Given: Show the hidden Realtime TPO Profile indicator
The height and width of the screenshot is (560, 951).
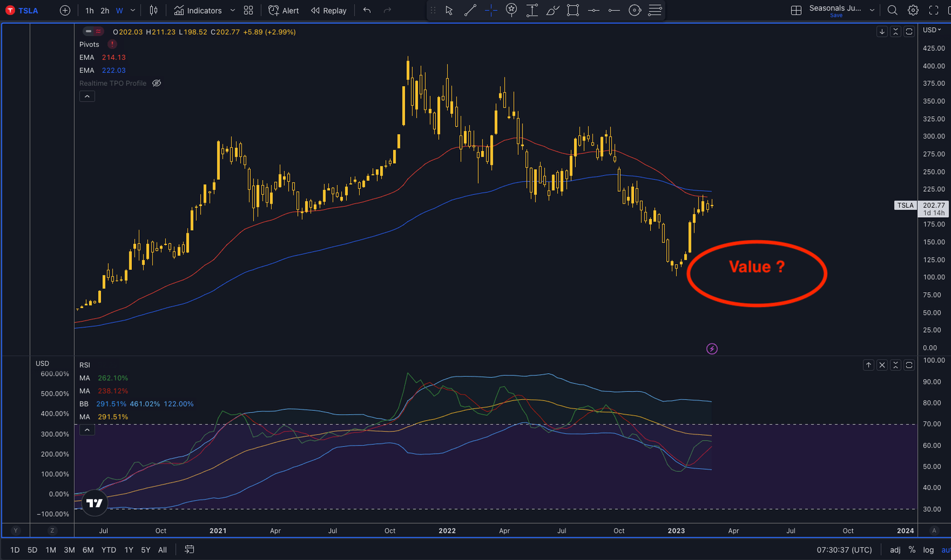Looking at the screenshot, I should (157, 84).
